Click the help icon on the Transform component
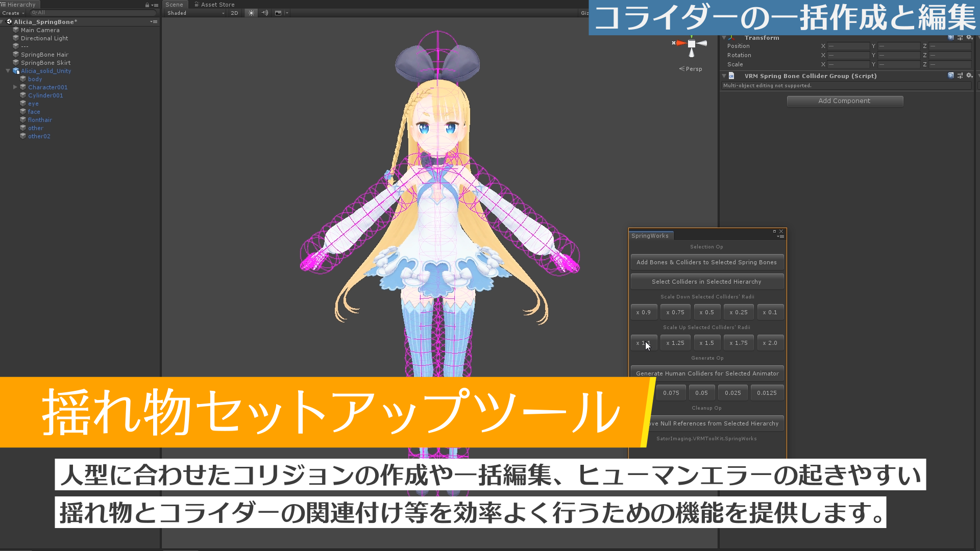This screenshot has height=551, width=980. 950,37
